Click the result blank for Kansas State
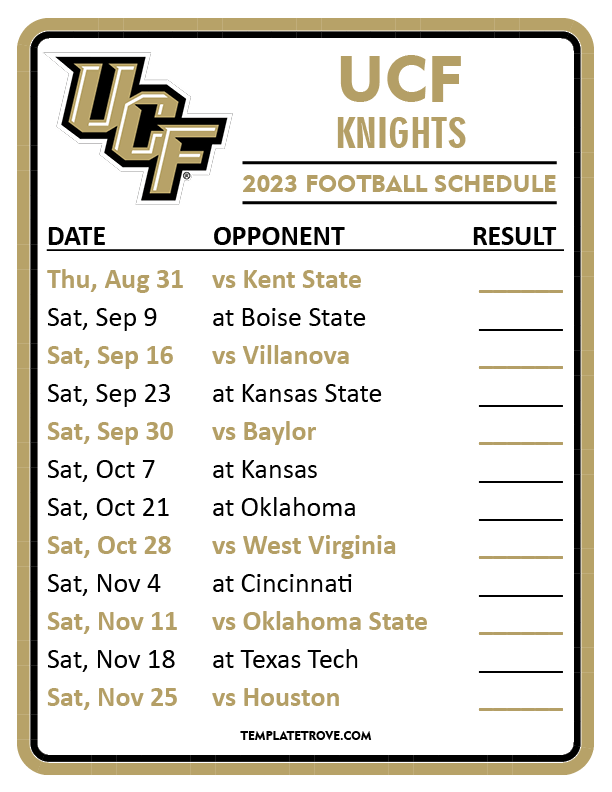The image size is (612, 792). [x=520, y=402]
